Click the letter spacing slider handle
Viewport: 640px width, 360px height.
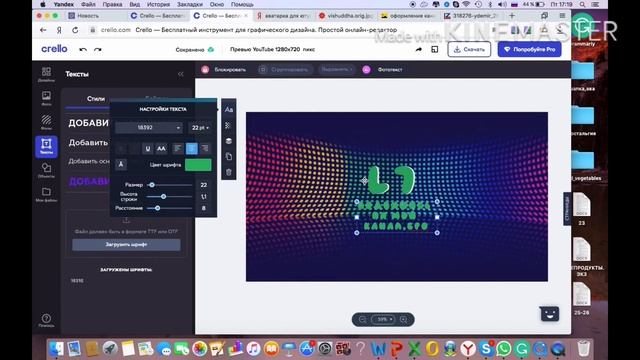(157, 208)
